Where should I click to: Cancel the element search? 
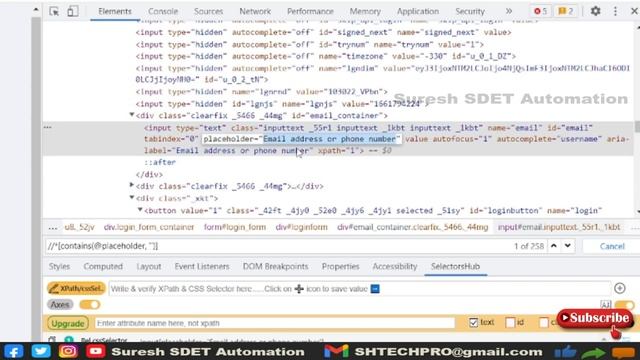(x=612, y=246)
